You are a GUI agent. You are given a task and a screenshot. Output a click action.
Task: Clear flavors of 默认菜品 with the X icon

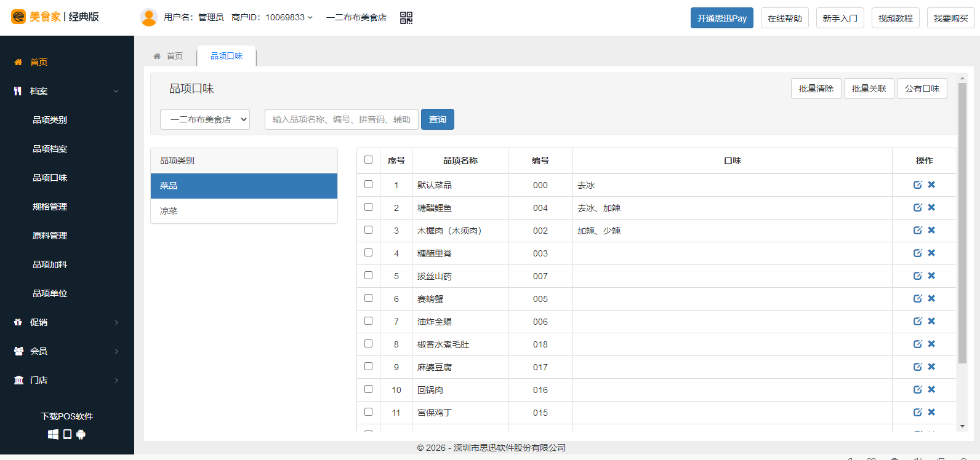pyautogui.click(x=931, y=184)
